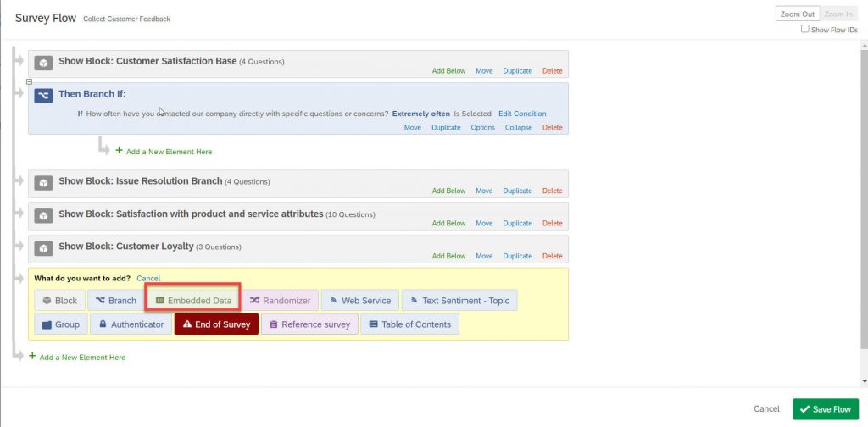Duplicate the Issue Resolution Branch block

coord(518,191)
